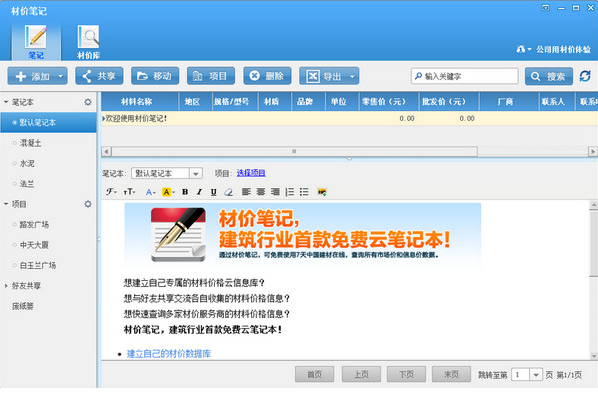Click the 删除 delete button
The height and width of the screenshot is (394, 598).
[x=267, y=76]
